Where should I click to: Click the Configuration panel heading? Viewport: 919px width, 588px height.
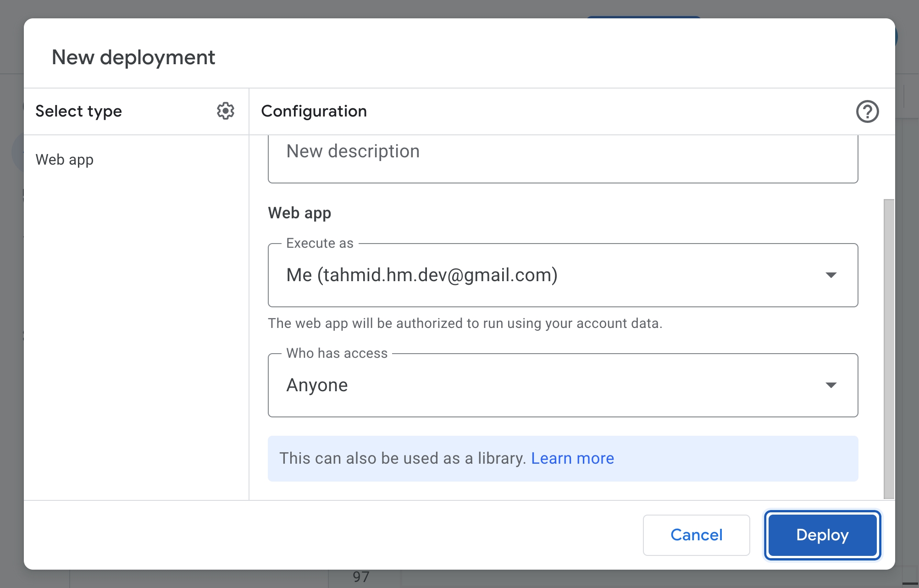[314, 111]
